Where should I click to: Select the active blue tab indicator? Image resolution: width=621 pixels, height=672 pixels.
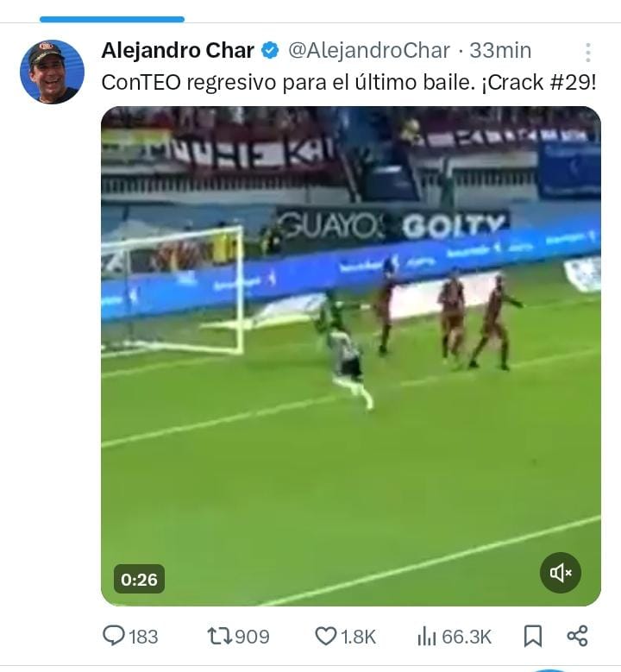coord(112,19)
